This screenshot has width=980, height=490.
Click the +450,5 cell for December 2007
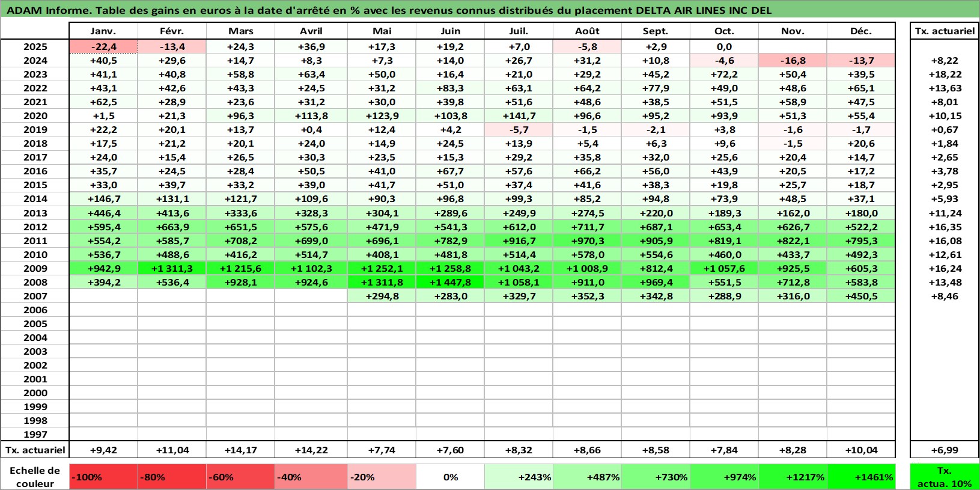tap(861, 296)
